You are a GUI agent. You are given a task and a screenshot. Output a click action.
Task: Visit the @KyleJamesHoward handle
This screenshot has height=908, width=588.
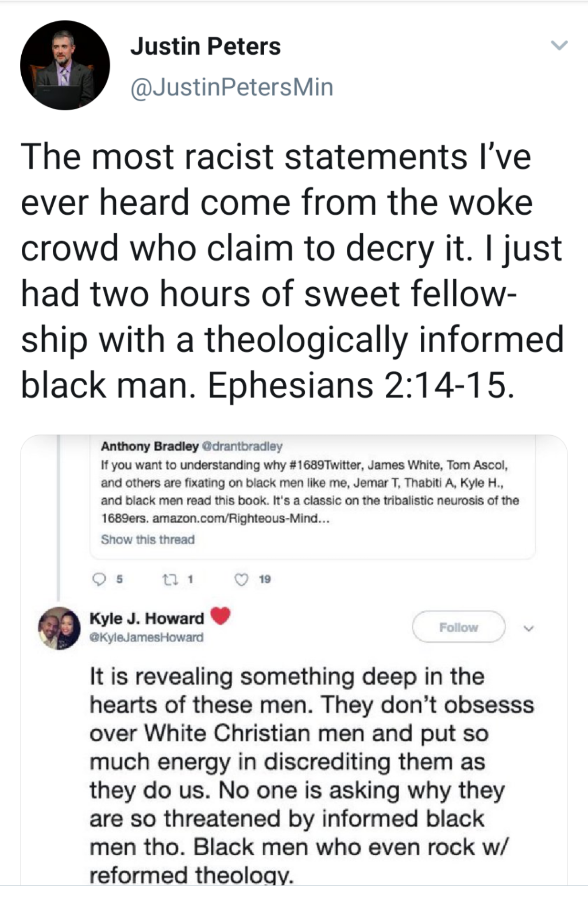pyautogui.click(x=146, y=638)
